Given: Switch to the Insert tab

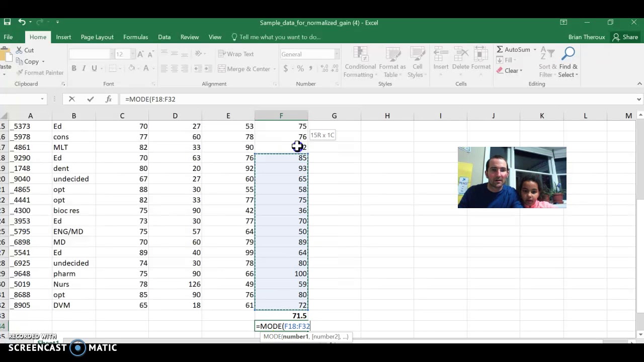Looking at the screenshot, I should tap(63, 37).
